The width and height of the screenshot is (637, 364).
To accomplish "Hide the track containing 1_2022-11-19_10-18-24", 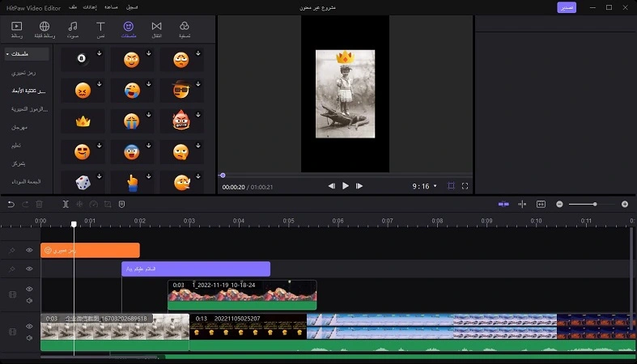I will pyautogui.click(x=29, y=289).
